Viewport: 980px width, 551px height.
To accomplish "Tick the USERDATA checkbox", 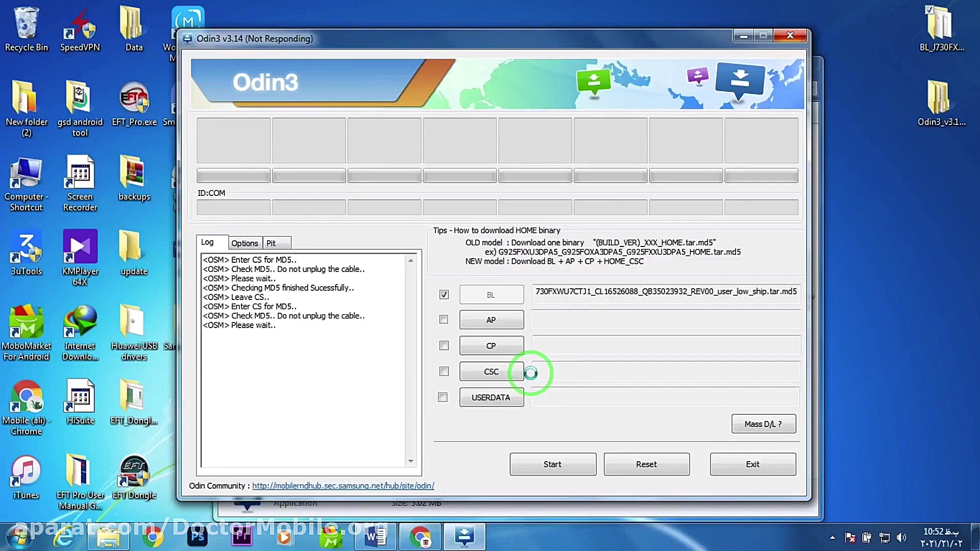I will click(443, 397).
